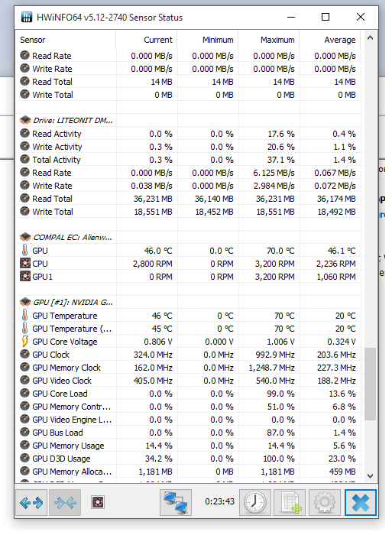The image size is (392, 535).
Task: Reset the timer with the clock button
Action: point(255,502)
